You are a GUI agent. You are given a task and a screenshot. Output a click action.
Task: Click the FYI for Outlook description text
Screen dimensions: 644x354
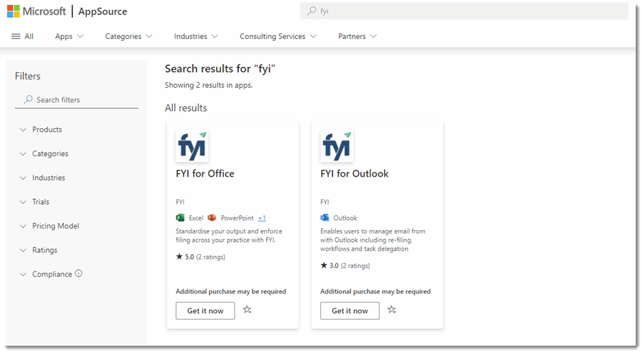[373, 240]
